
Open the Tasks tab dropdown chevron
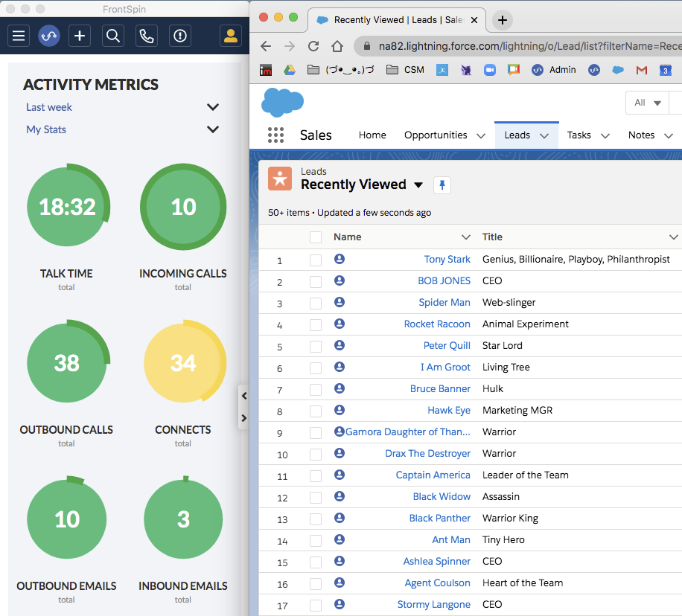[x=605, y=135]
